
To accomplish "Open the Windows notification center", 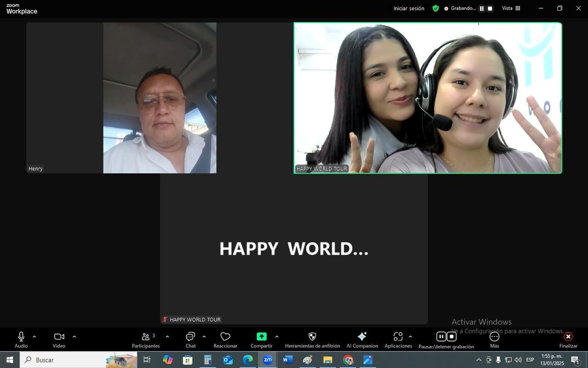I will pyautogui.click(x=575, y=360).
